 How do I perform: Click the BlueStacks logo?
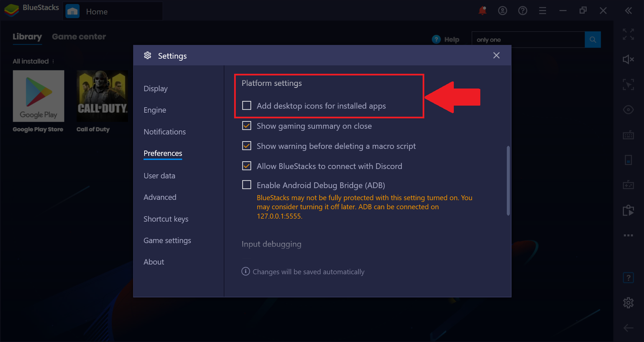click(x=11, y=10)
